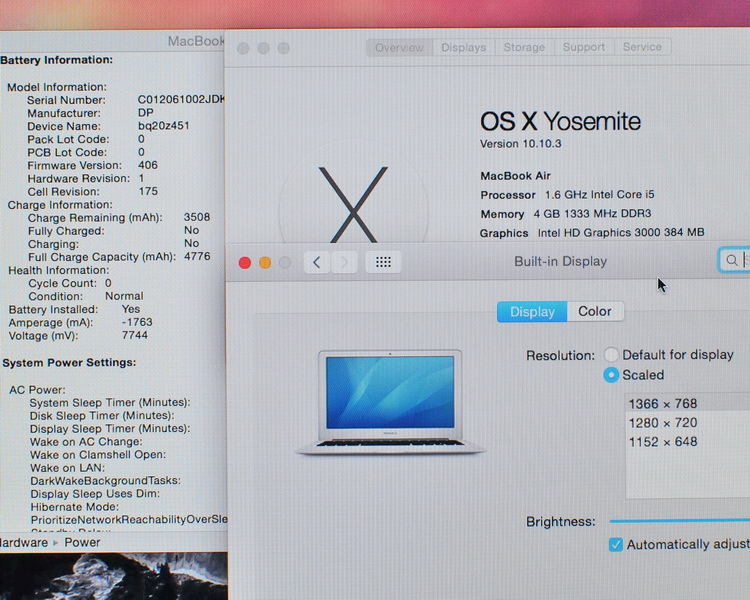Click the Condition Normal row

pyautogui.click(x=86, y=296)
